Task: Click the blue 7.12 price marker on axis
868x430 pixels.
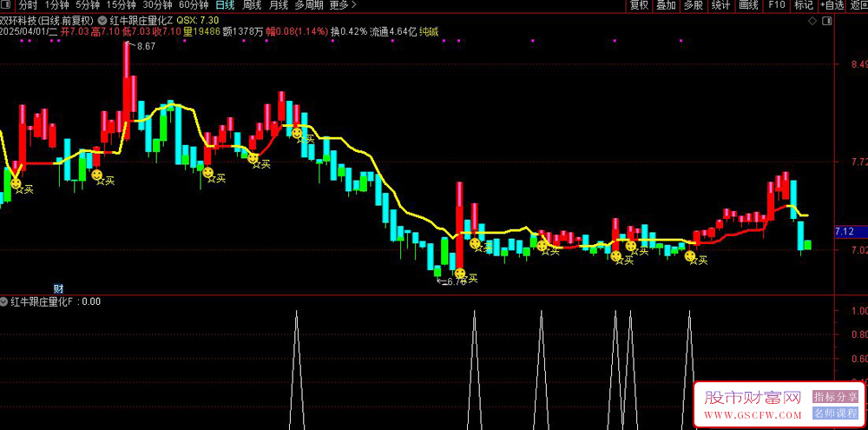Action: (844, 231)
